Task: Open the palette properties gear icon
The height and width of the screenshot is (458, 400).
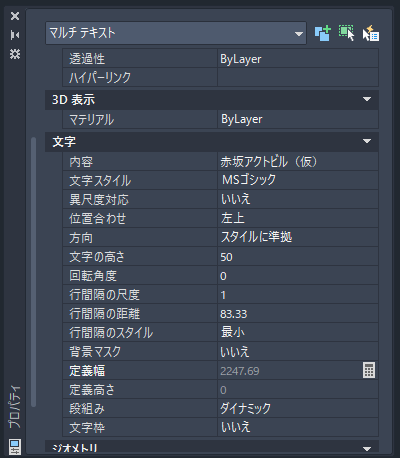Action: tap(15, 54)
